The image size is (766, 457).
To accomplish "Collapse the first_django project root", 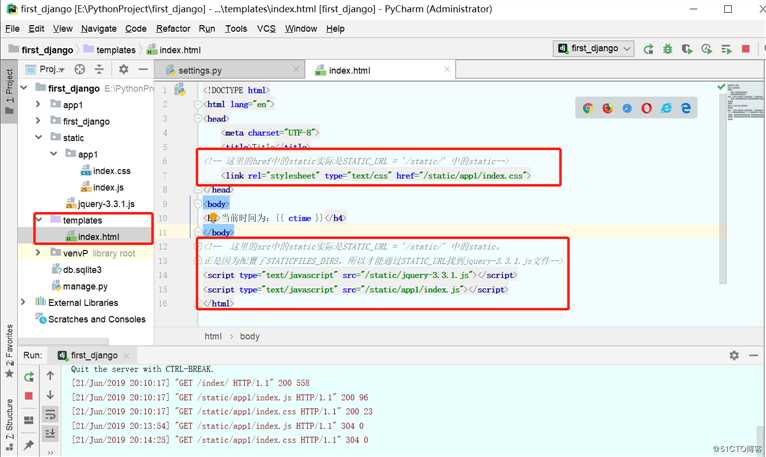I will (24, 88).
